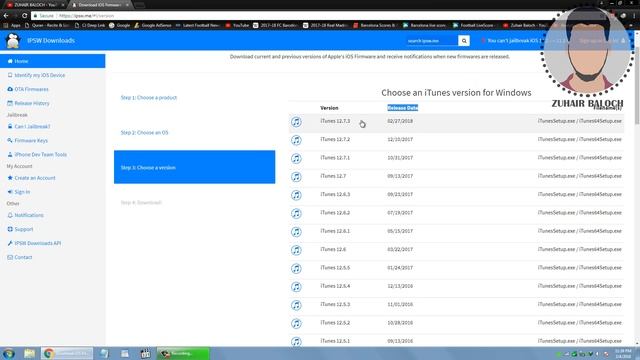Open Apps bookmarks shortcut

click(x=12, y=25)
